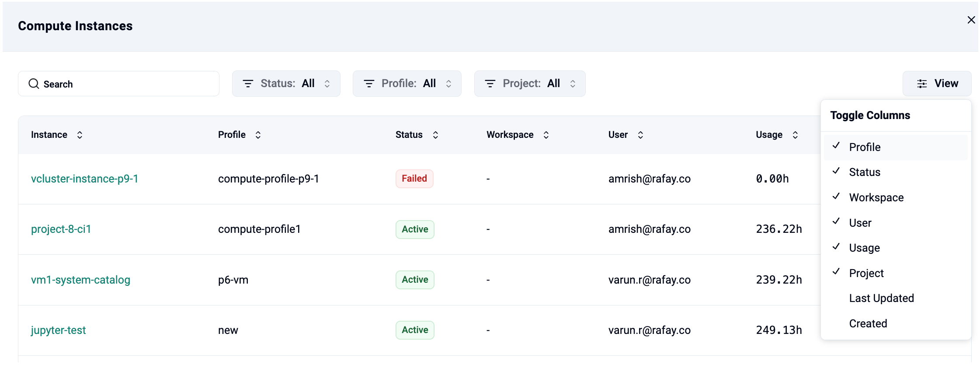
Task: Sort by Status column arrows
Action: (435, 135)
